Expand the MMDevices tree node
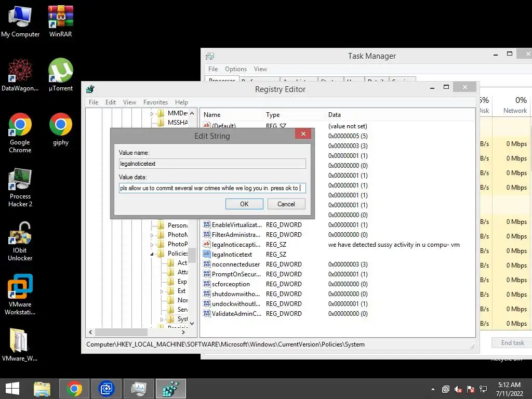The image size is (532, 399). [x=152, y=114]
